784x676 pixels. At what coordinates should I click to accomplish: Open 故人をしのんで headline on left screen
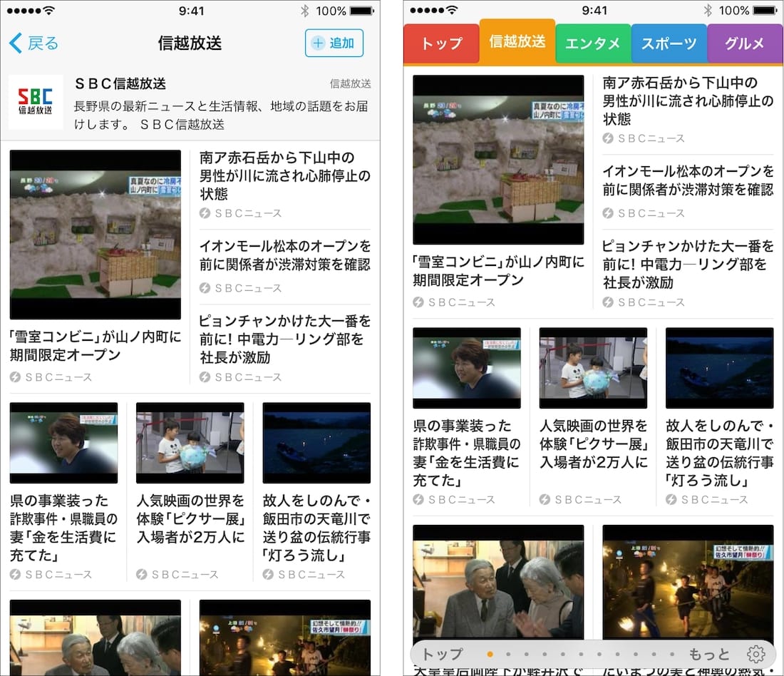pos(317,528)
